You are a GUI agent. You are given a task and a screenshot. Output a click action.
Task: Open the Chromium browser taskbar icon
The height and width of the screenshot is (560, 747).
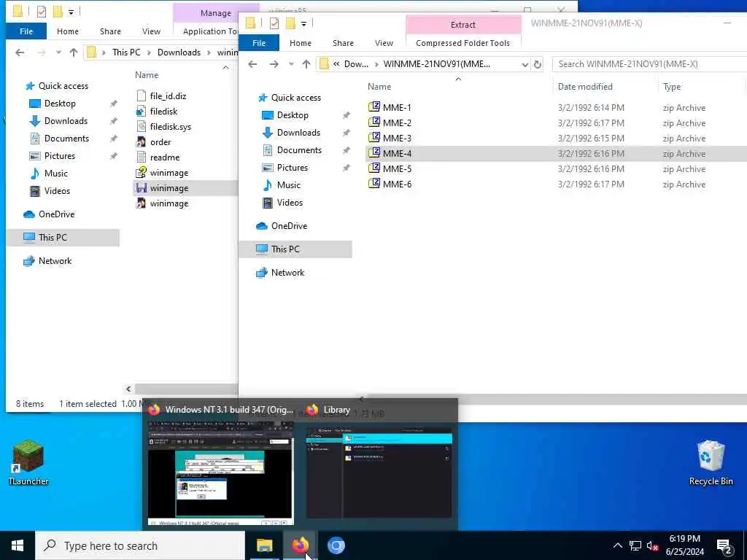tap(336, 545)
